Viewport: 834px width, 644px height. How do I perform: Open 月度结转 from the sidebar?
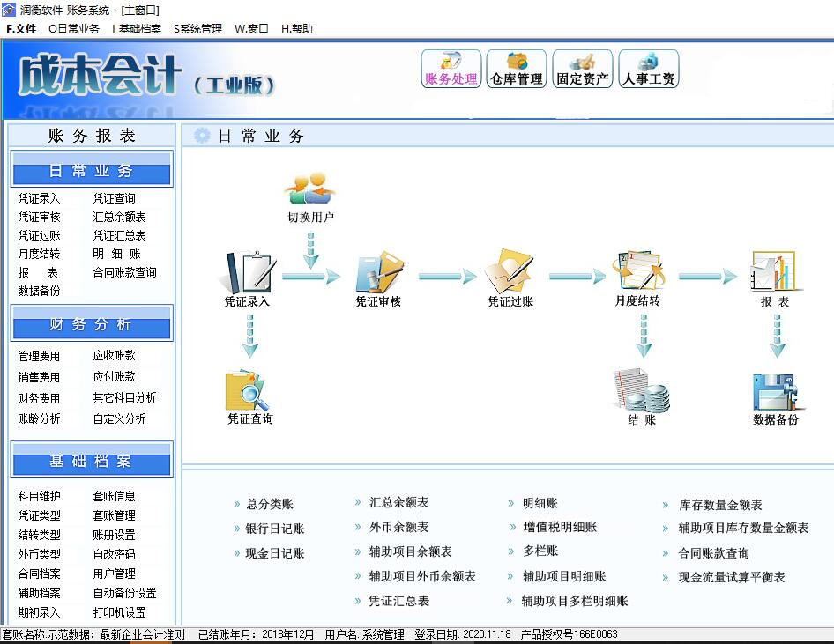(x=40, y=254)
